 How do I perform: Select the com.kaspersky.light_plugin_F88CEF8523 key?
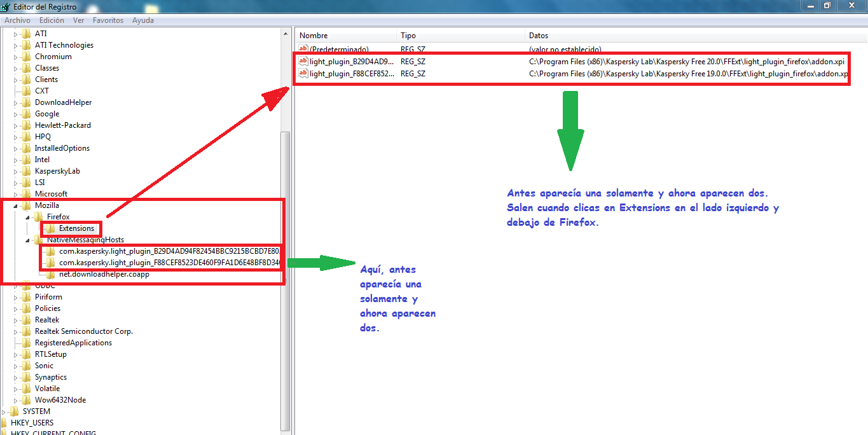click(x=169, y=263)
